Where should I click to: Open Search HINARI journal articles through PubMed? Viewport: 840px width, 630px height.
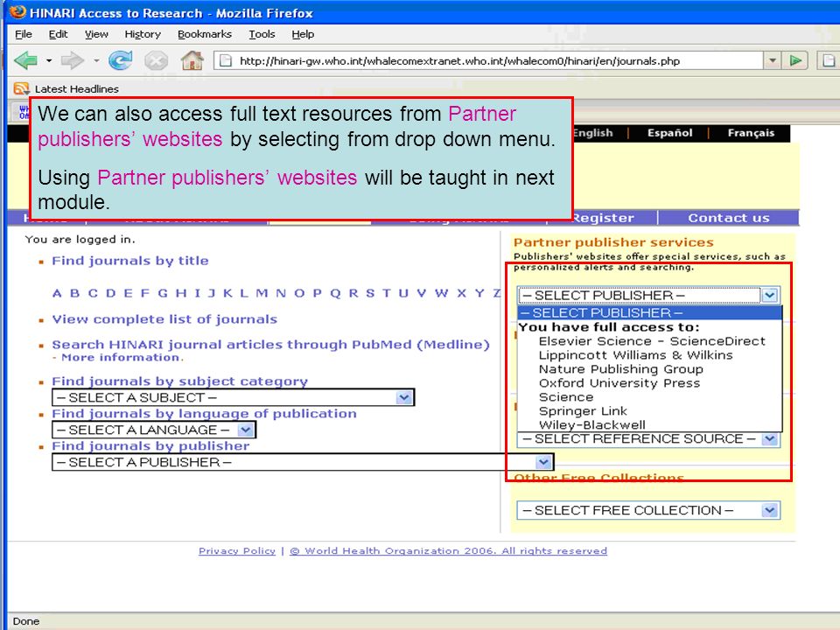[270, 345]
